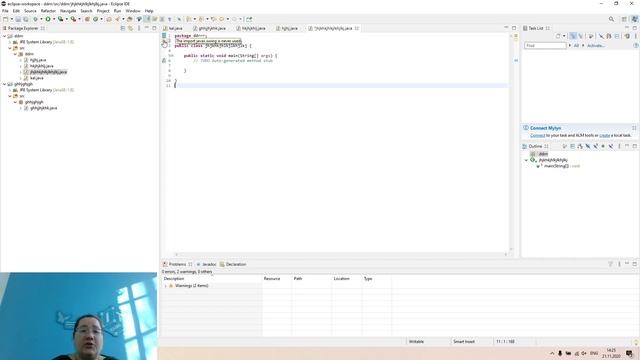The image size is (640, 360).
Task: Select ghhjjhjkhlk.java in Package Explorer
Action: (x=43, y=108)
